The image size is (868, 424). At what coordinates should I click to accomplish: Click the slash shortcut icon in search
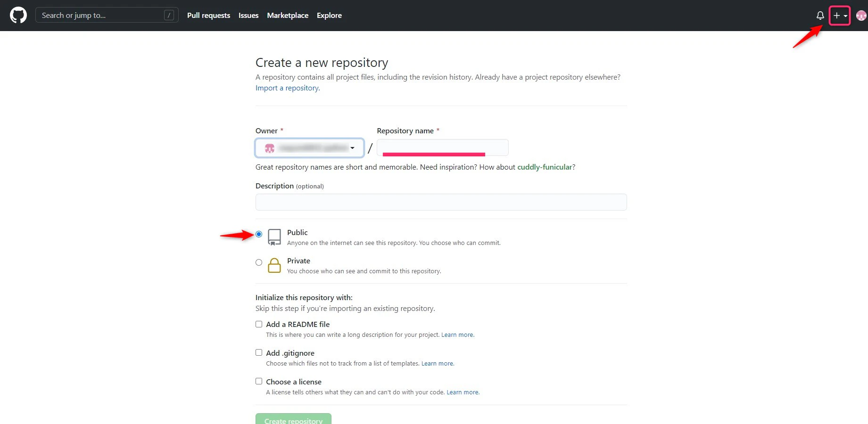169,15
